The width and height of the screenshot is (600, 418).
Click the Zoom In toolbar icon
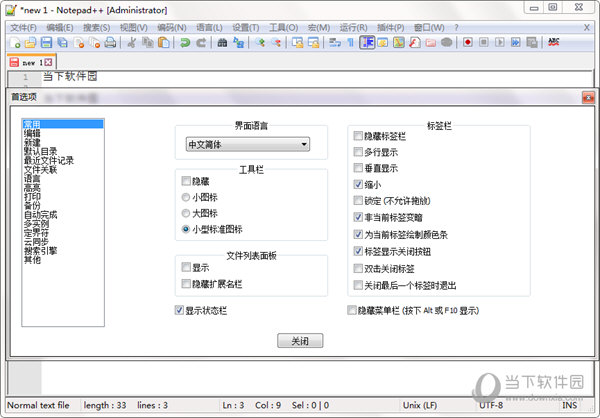tap(260, 42)
